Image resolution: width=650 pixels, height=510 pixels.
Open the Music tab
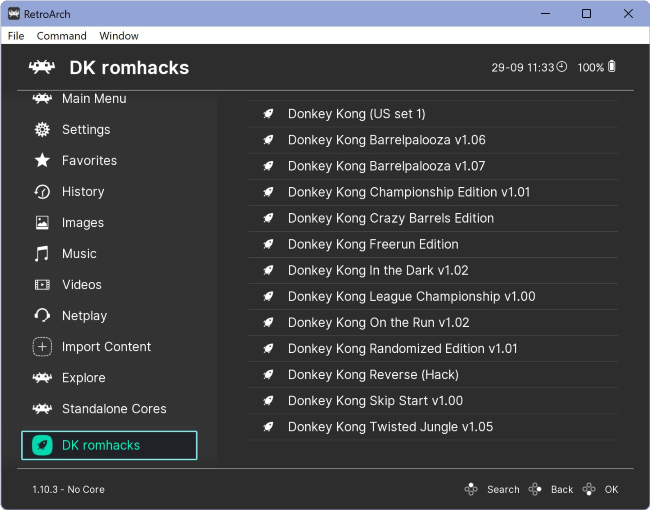click(109, 254)
